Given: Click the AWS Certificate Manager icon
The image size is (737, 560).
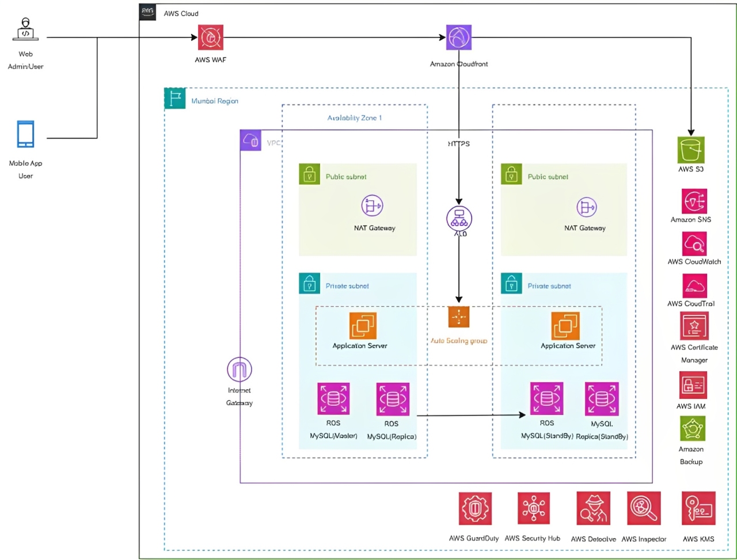Looking at the screenshot, I should 694,326.
